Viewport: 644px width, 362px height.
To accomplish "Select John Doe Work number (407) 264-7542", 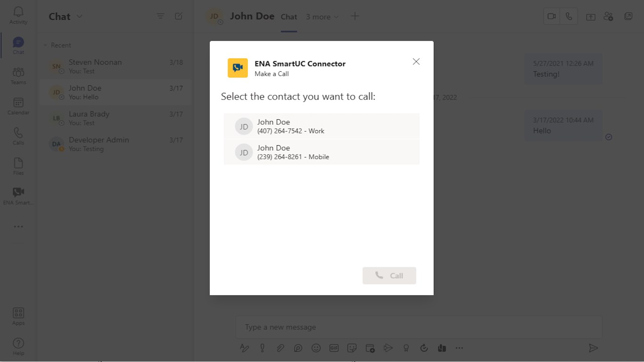I will click(x=322, y=126).
